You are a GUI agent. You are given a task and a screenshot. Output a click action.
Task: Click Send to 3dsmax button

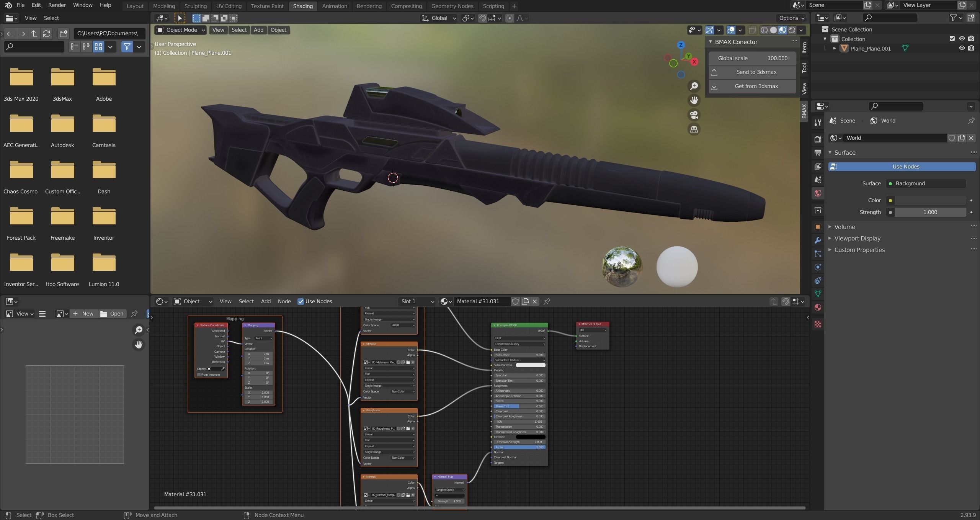pyautogui.click(x=752, y=72)
